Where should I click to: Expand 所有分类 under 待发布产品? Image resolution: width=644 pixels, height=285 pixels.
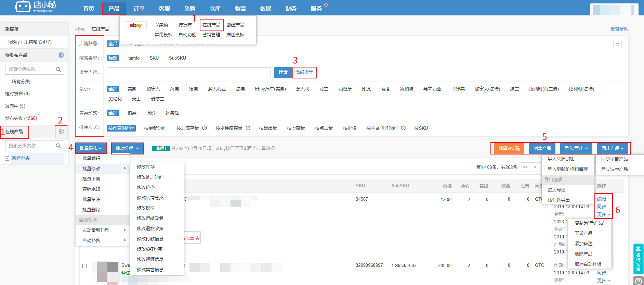pos(7,82)
